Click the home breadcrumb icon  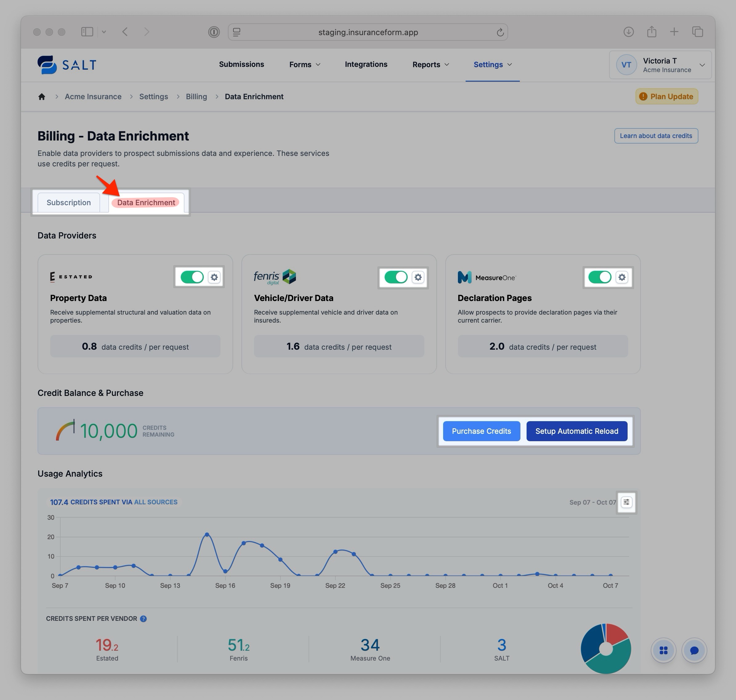[42, 97]
